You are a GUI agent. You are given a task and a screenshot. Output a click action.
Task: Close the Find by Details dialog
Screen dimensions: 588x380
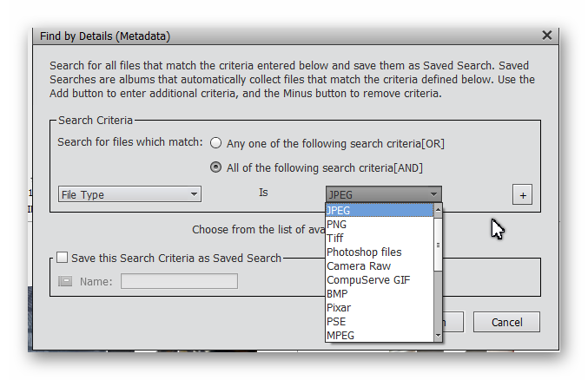click(x=546, y=36)
